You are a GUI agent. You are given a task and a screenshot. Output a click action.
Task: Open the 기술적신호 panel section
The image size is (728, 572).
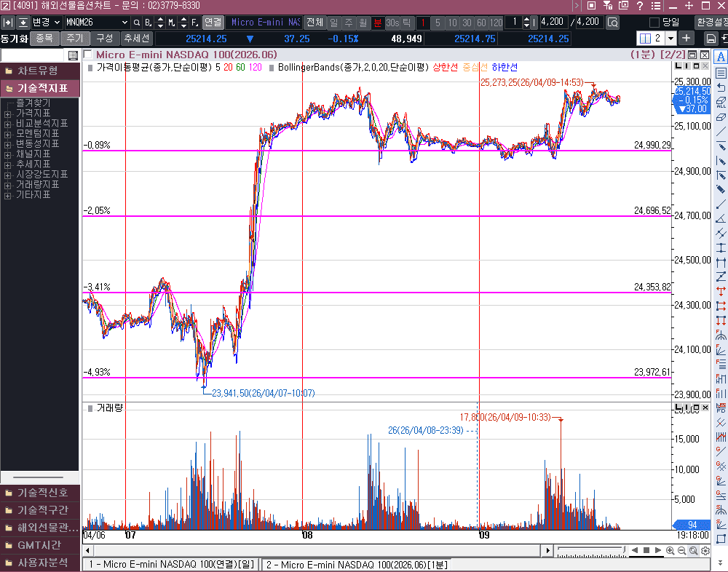[40, 493]
